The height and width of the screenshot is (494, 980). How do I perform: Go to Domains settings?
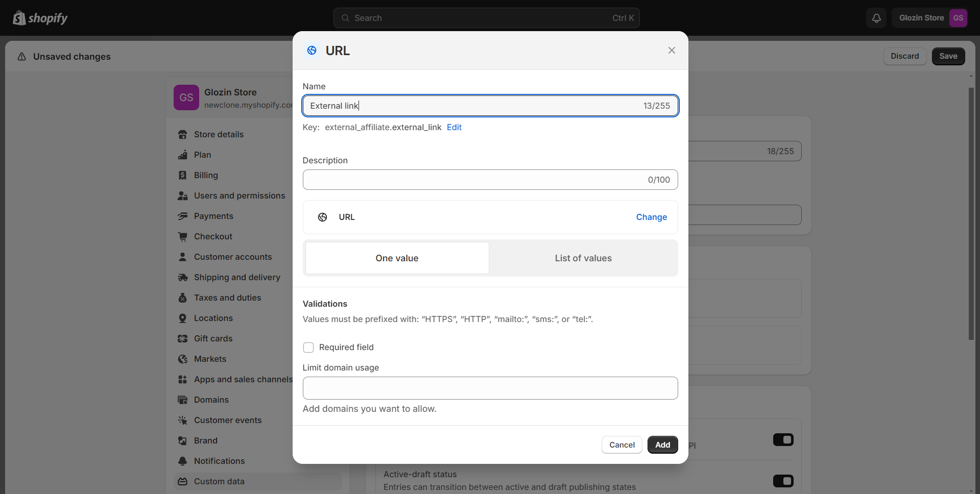click(211, 400)
